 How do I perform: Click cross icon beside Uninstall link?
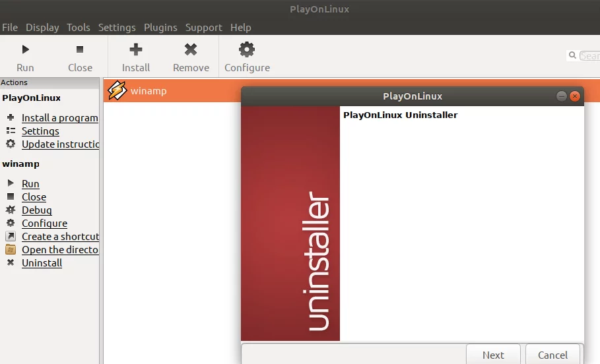11,262
